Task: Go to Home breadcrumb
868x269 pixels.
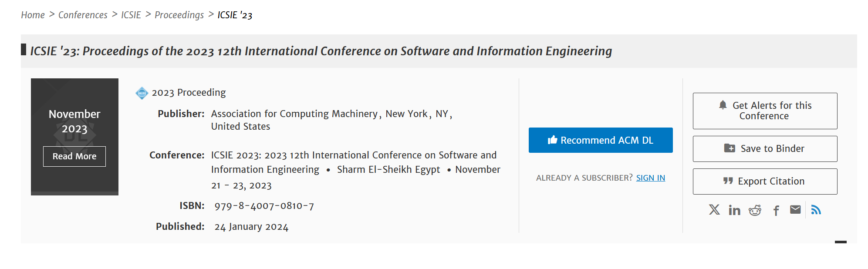Action: point(33,15)
